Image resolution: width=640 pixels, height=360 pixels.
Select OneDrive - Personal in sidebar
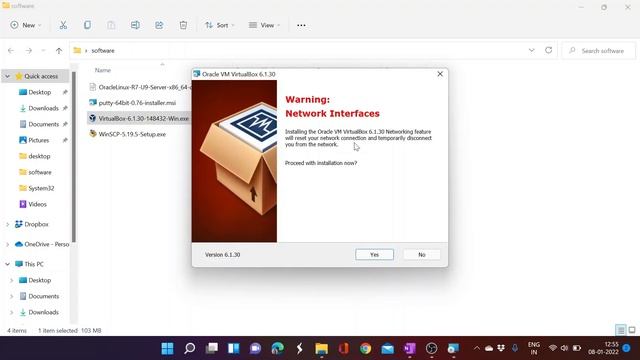pyautogui.click(x=46, y=244)
